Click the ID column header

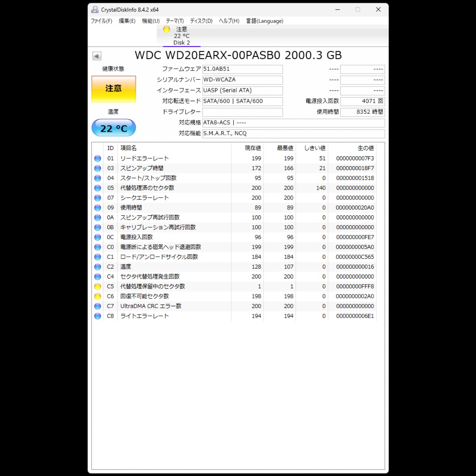tap(110, 148)
